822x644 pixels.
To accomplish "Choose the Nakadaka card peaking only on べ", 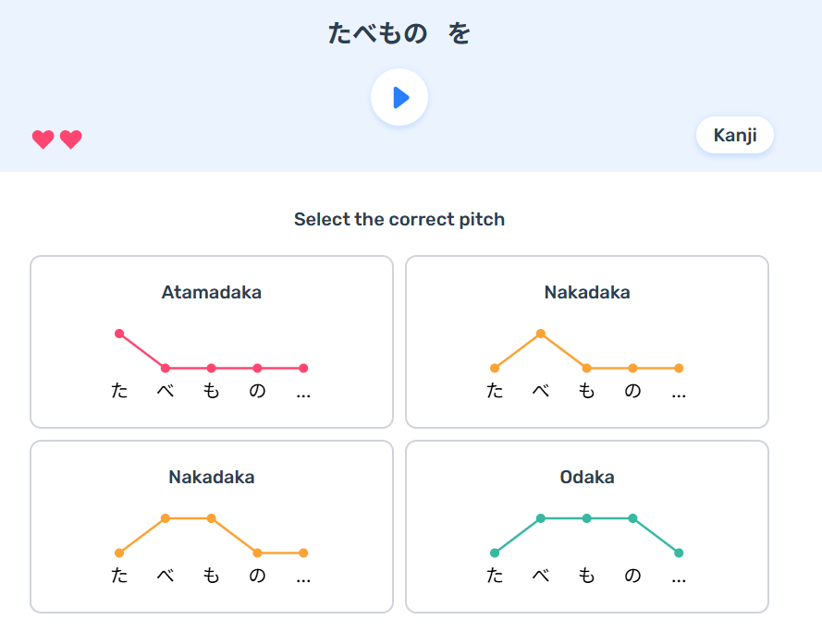I will coord(586,341).
